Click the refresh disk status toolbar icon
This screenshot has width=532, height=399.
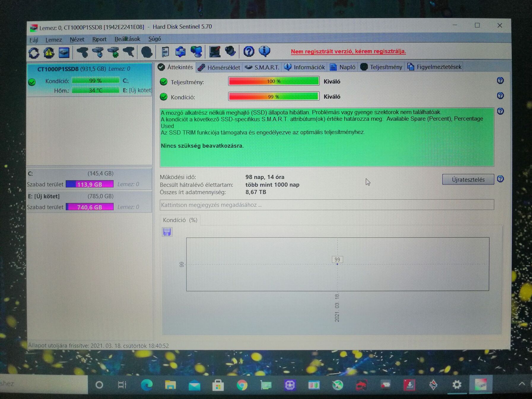pos(34,53)
